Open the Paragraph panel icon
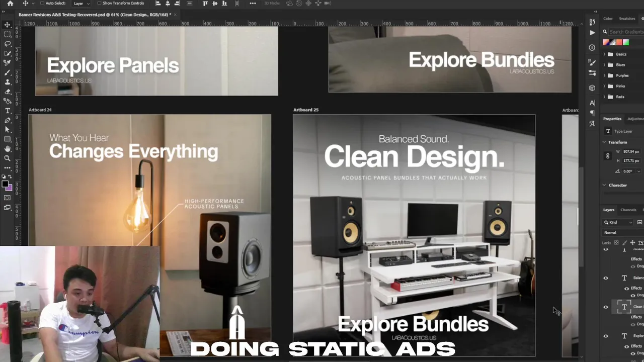Image resolution: width=644 pixels, height=362 pixels. 592,113
